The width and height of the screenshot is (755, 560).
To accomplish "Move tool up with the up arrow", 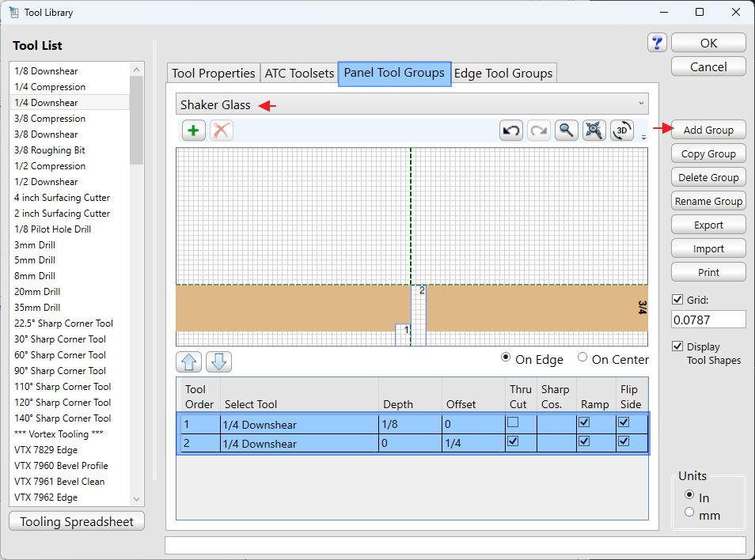I will (x=190, y=362).
